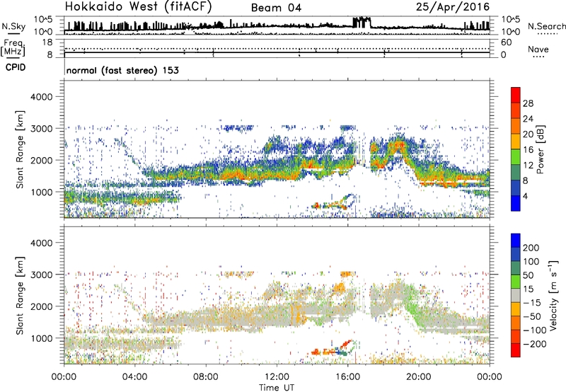Click the dotted line sample under "Nave"

pos(538,57)
